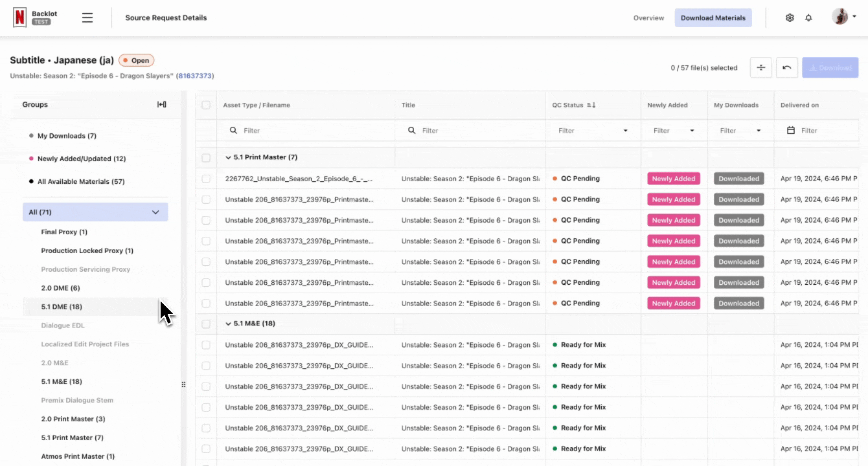Click Newly Added badge on 2267762_Unstable row
Viewport: 868px width, 466px height.
click(x=674, y=179)
